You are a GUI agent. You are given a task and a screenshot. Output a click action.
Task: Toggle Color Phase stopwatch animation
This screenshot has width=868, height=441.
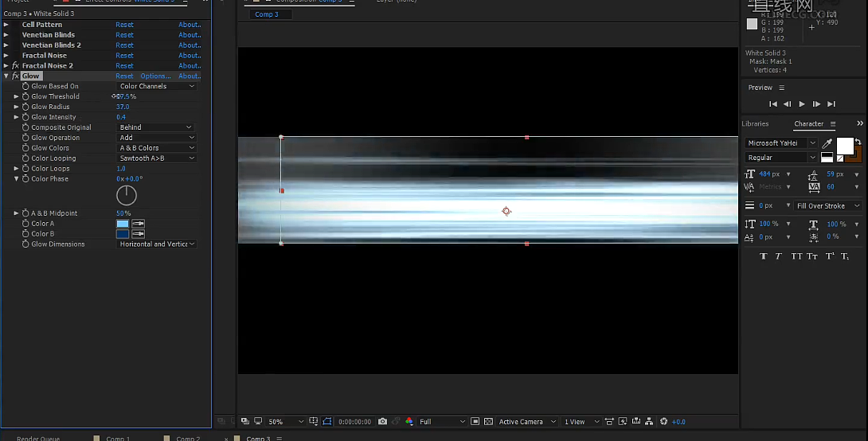pos(25,179)
